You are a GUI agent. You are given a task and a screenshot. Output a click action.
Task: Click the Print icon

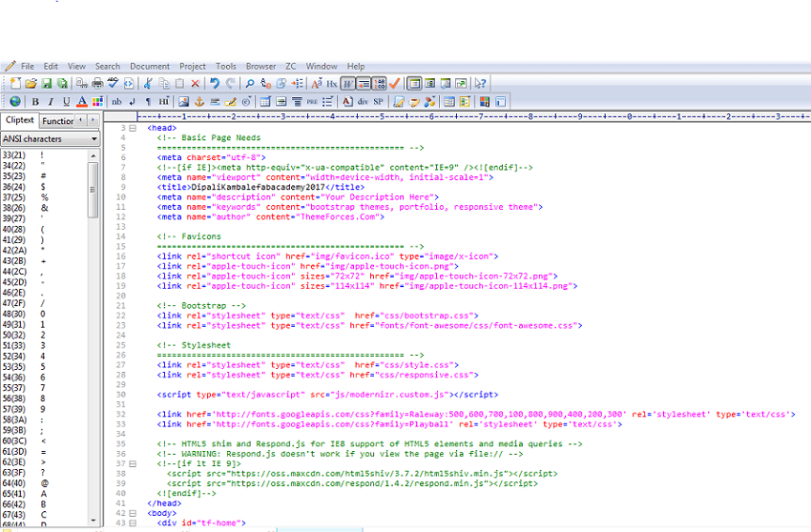pyautogui.click(x=97, y=83)
